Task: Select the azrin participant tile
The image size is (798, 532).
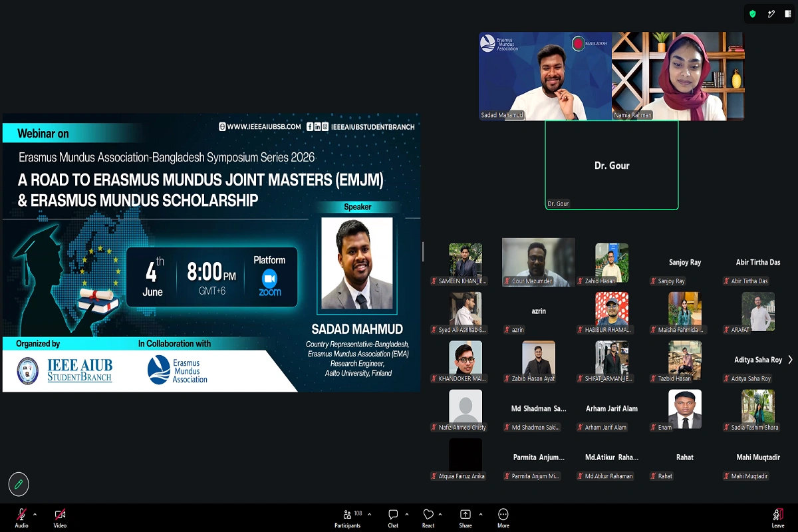Action: click(x=539, y=313)
